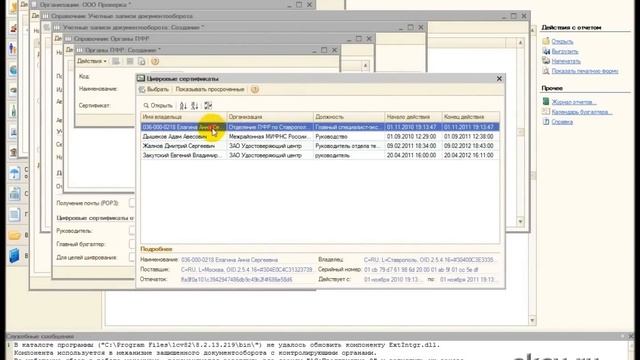Click the calendar icon beside Календарь бухгалтера
The width and height of the screenshot is (640, 360).
click(x=546, y=111)
